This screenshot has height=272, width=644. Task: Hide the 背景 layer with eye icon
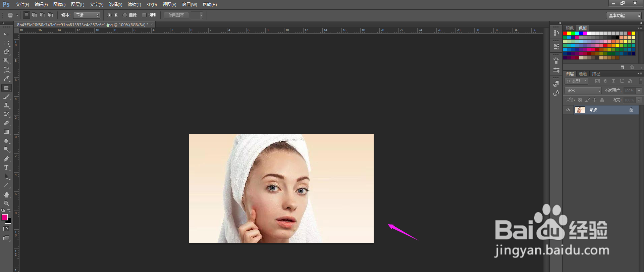(568, 110)
